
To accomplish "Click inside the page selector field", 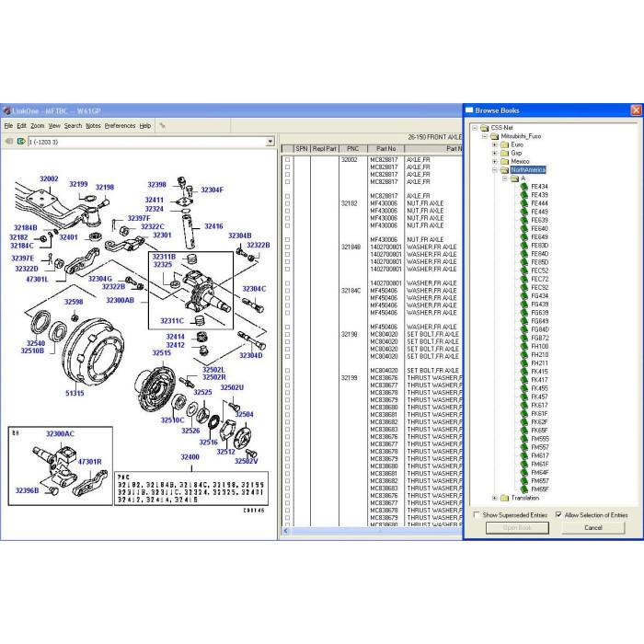I will [x=147, y=142].
